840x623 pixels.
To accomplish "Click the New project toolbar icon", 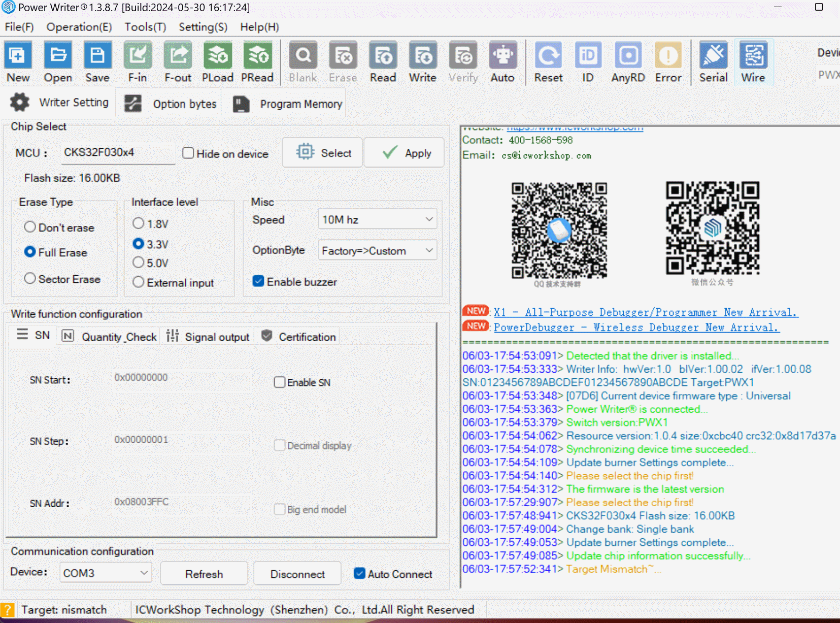I will (x=18, y=62).
